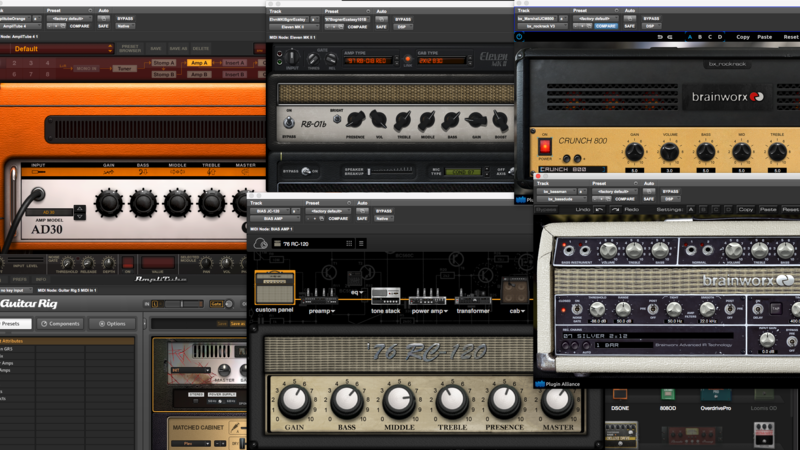This screenshot has height=450, width=800.
Task: Open the tone stack module
Action: 385,296
